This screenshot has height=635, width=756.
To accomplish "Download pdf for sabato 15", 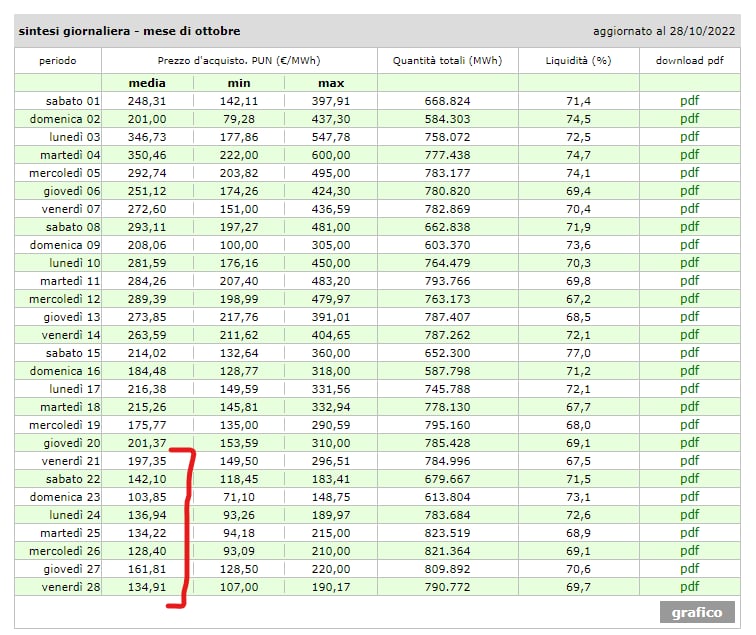I will tap(689, 353).
